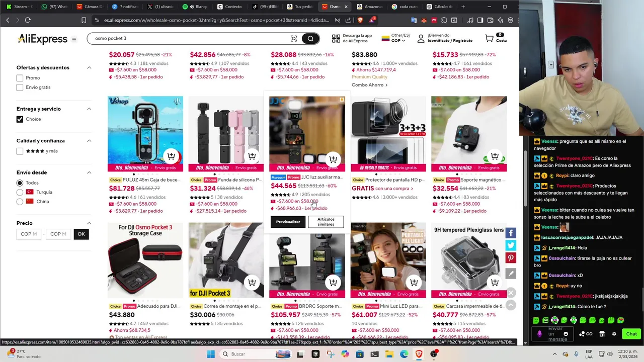Select the Turquía shipping radio button
The height and width of the screenshot is (362, 644).
click(20, 192)
